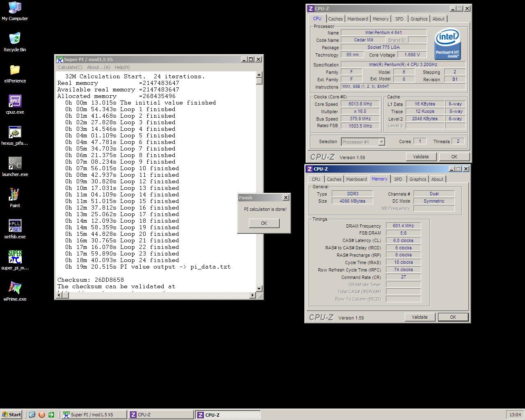Open CPU tab in bottom CPU-Z window

pos(316,179)
